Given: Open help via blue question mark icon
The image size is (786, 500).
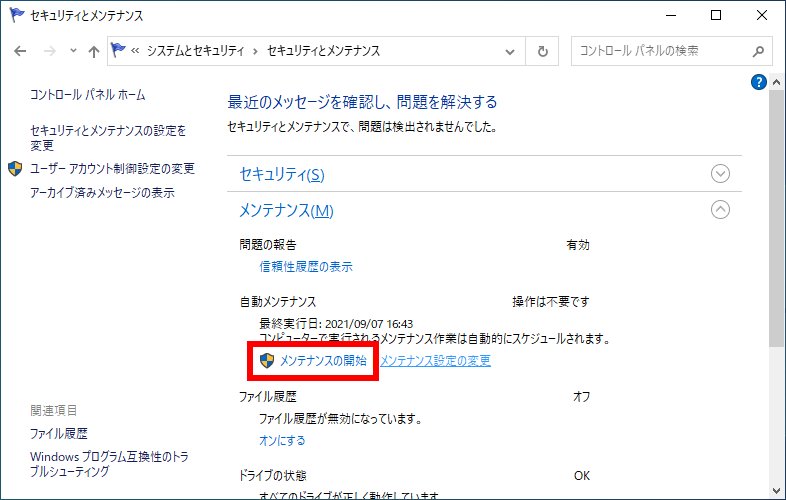Looking at the screenshot, I should tap(759, 82).
